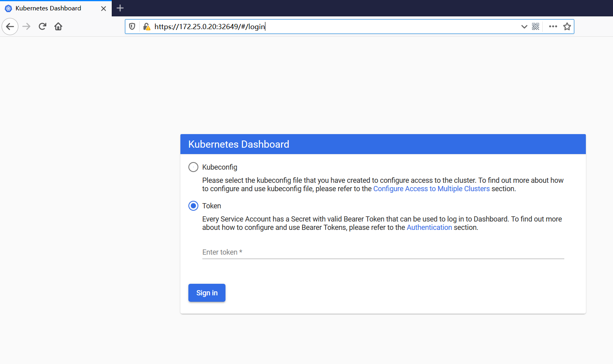Go back using the browser back arrow
Screen dimensions: 613x364
pos(10,27)
